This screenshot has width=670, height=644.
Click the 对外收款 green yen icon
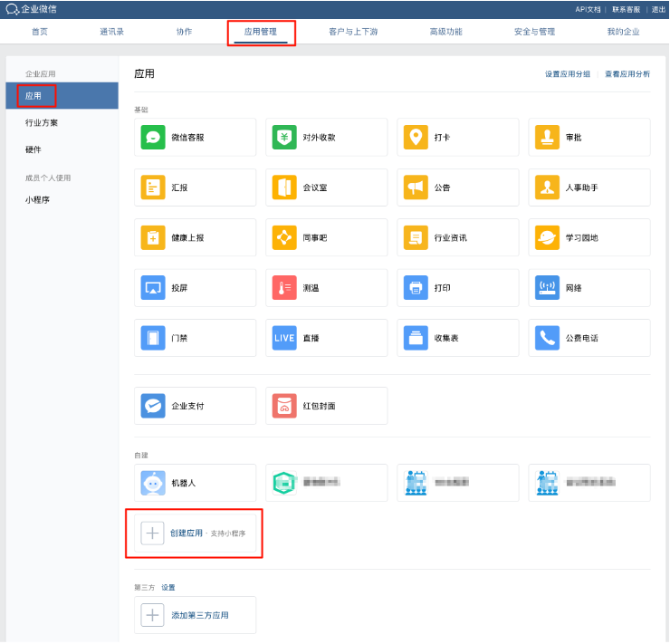pos(285,138)
